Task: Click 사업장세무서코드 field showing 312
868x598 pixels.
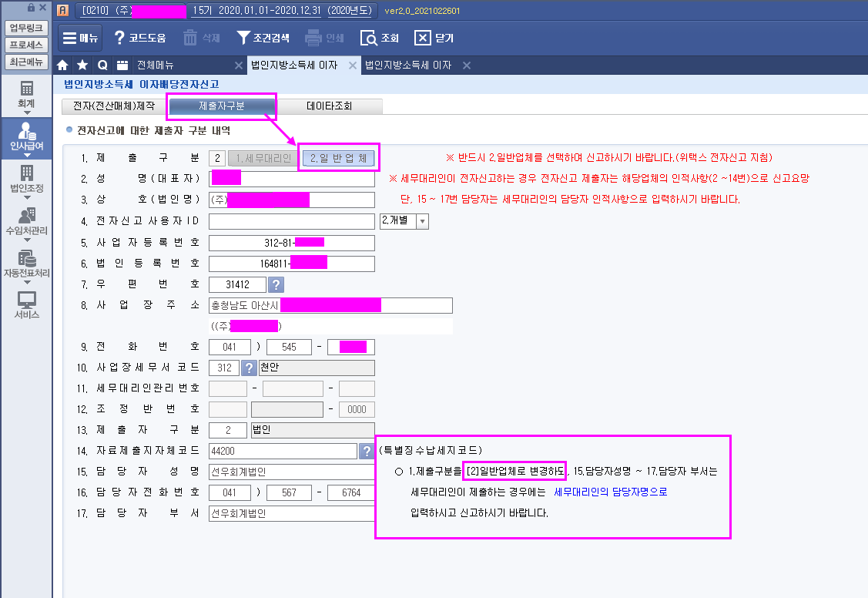Action: click(x=224, y=368)
